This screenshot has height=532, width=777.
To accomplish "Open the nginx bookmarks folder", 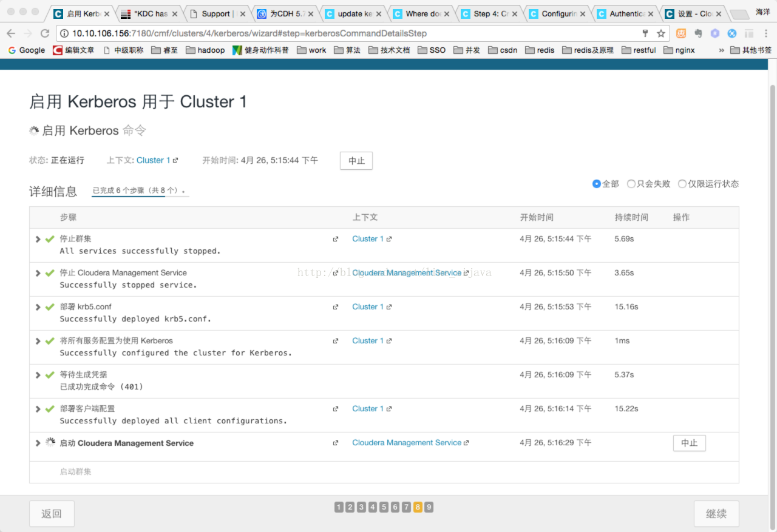I will click(x=679, y=50).
